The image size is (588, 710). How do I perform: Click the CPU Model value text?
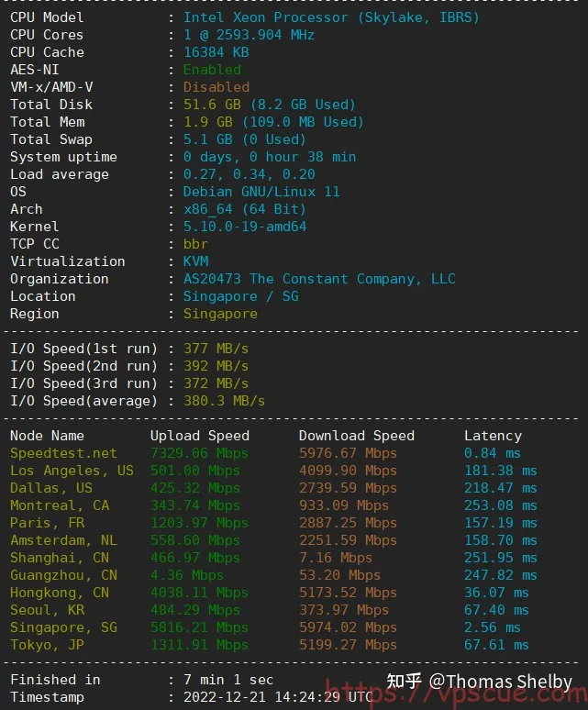pos(331,17)
